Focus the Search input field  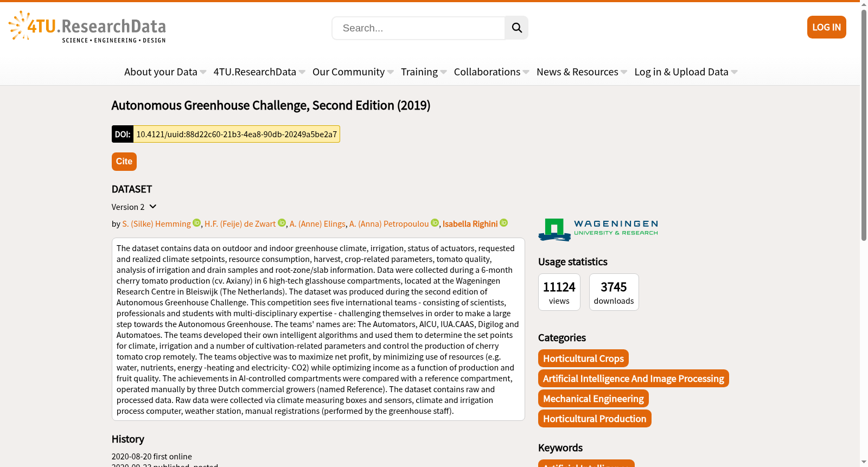point(418,28)
